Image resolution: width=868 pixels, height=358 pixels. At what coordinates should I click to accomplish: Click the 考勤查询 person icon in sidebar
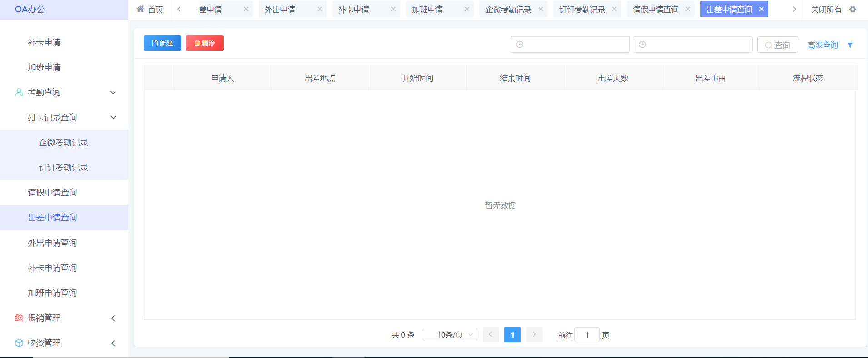(19, 92)
